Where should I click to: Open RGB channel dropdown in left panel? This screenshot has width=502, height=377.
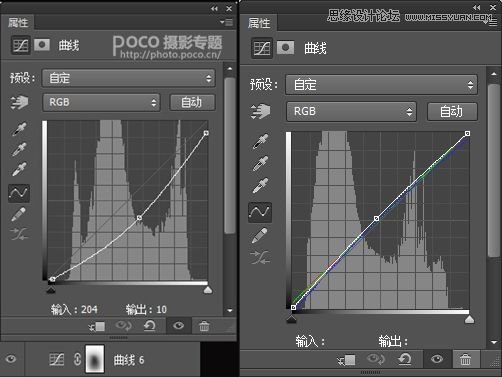[101, 102]
